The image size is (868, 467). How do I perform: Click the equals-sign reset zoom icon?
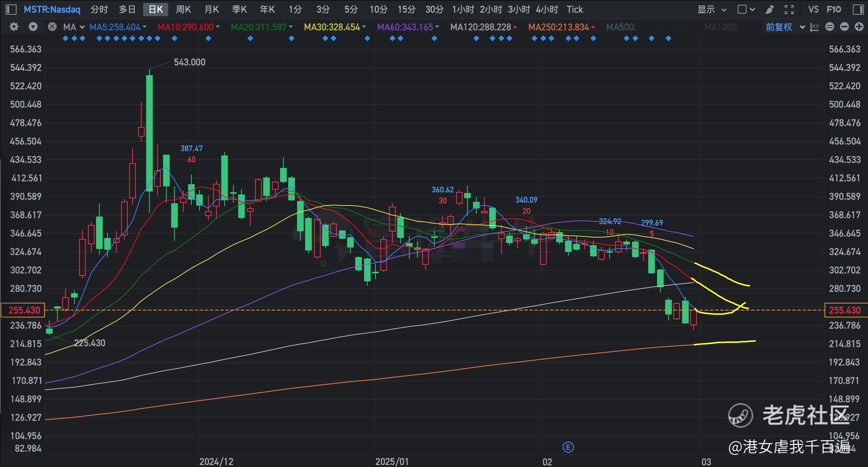[x=830, y=27]
